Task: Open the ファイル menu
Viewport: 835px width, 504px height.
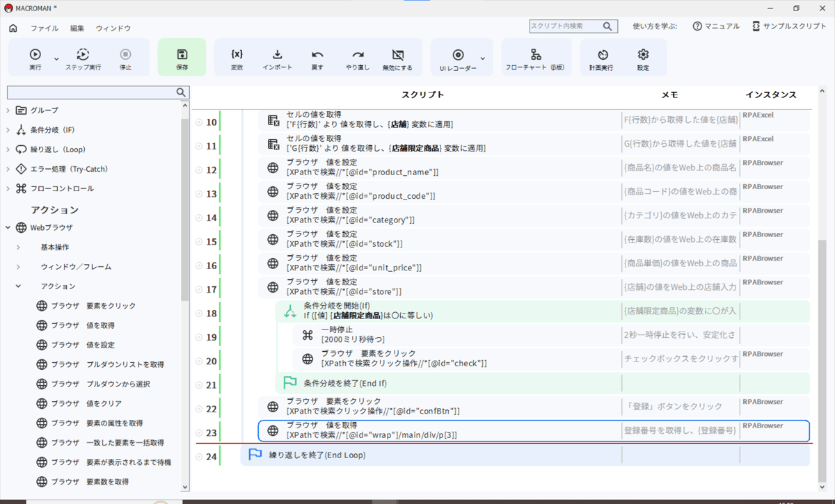Action: tap(45, 28)
